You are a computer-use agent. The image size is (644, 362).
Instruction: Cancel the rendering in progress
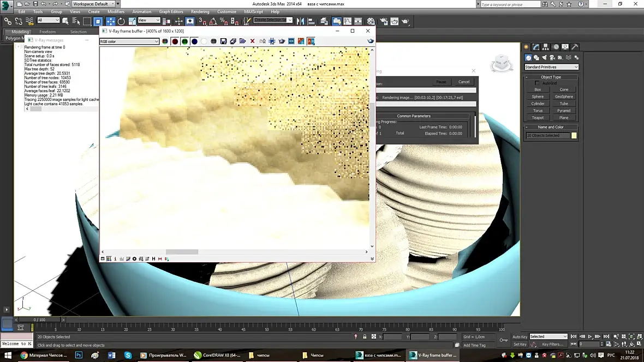[463, 82]
